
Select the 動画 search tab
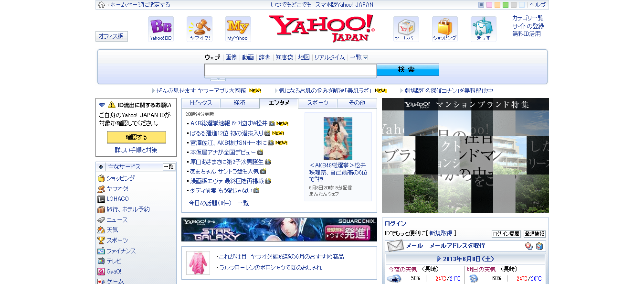coord(248,57)
